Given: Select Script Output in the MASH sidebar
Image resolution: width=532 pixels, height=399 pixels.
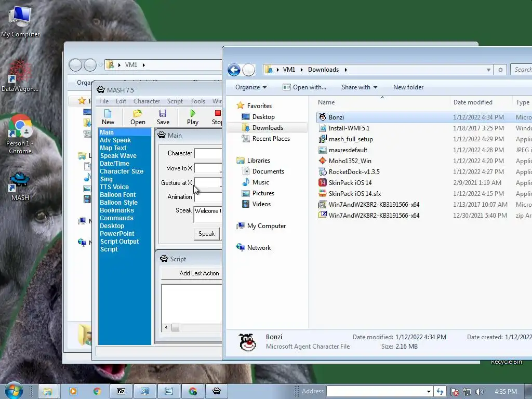Looking at the screenshot, I should click(119, 242).
